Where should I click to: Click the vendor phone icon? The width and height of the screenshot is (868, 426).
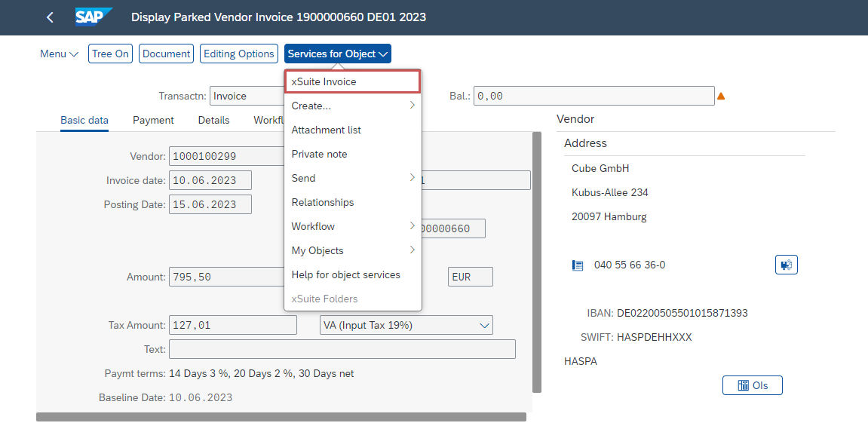pos(578,265)
